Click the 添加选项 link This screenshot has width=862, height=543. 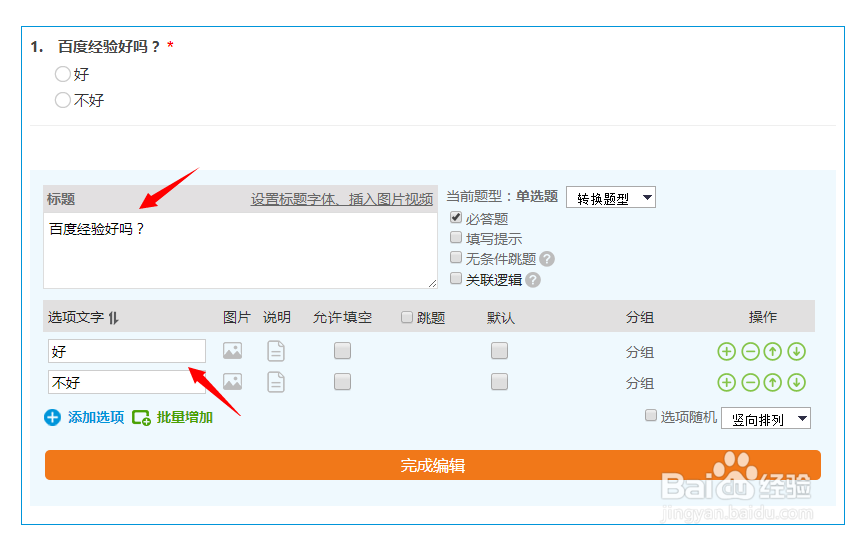pos(96,418)
